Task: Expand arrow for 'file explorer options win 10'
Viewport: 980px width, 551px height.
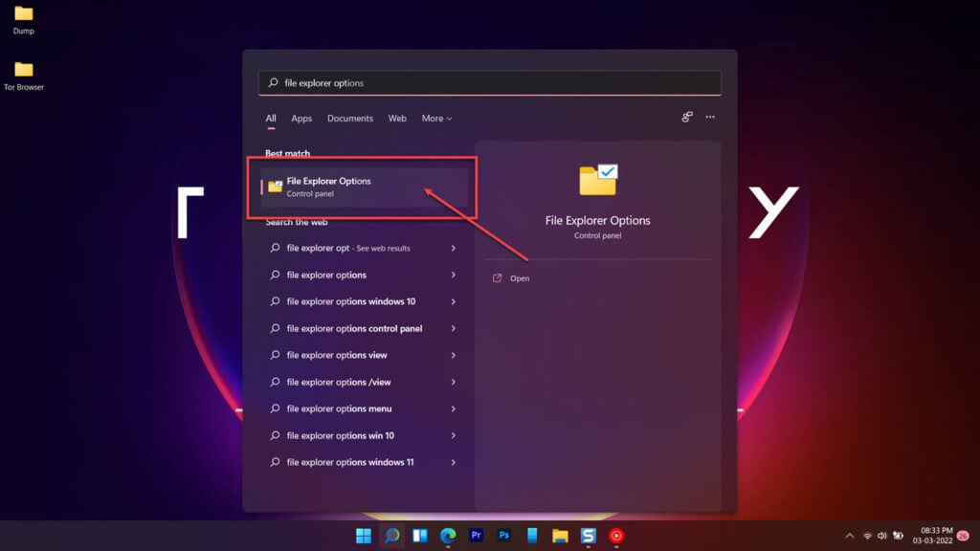Action: click(453, 435)
